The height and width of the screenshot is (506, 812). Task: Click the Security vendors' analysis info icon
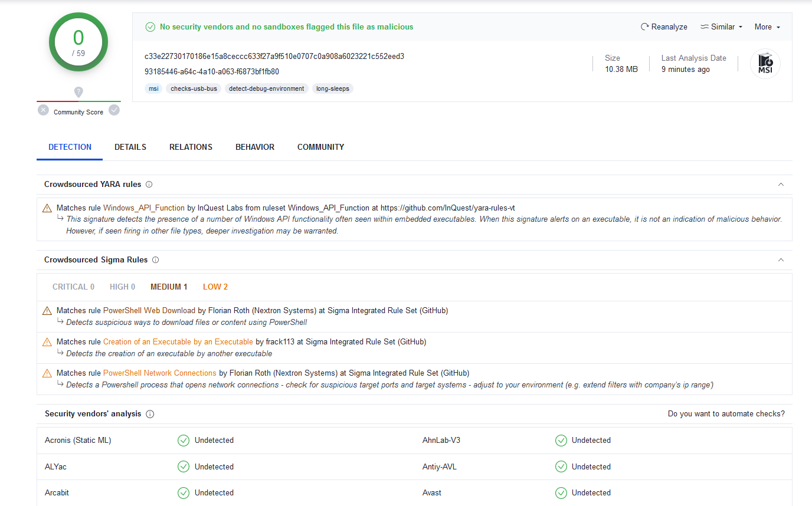point(150,413)
